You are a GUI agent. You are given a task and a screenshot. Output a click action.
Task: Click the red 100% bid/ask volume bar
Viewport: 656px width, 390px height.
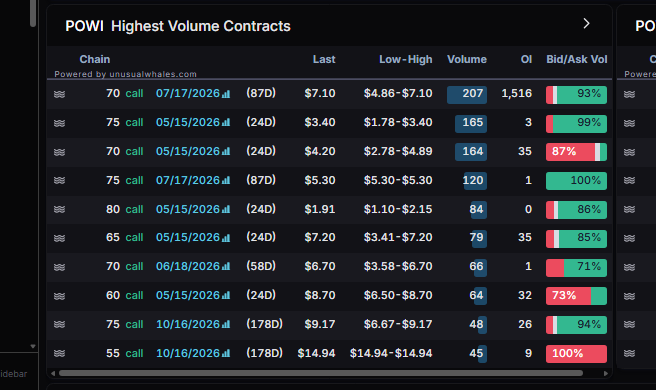point(576,354)
